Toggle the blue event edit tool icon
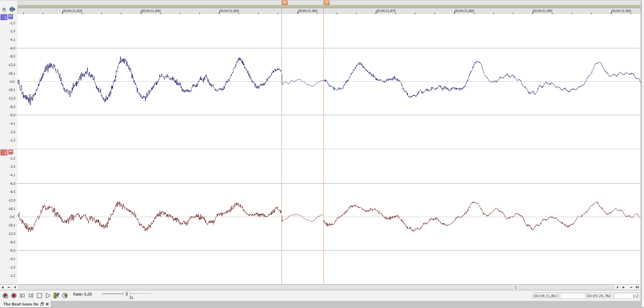 (x=12, y=9)
